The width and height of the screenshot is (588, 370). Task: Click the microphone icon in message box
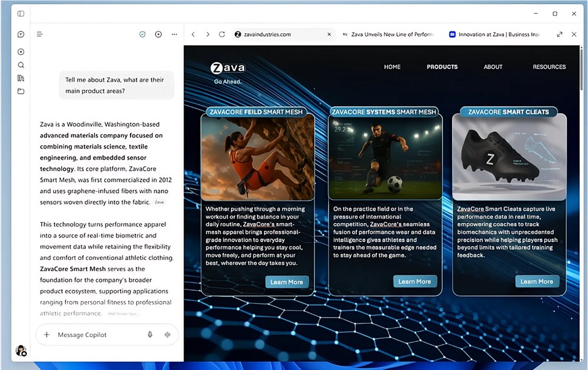[x=150, y=334]
